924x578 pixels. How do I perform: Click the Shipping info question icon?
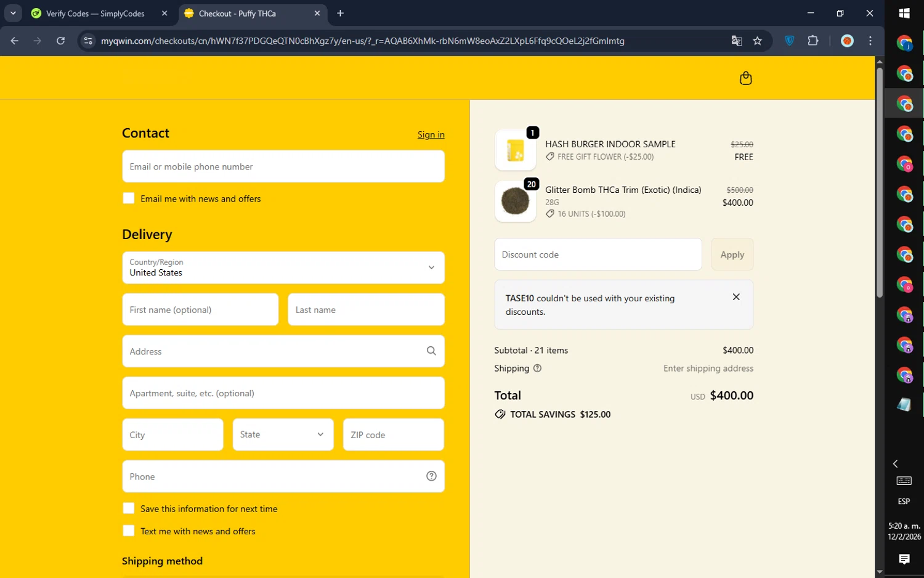[537, 368]
